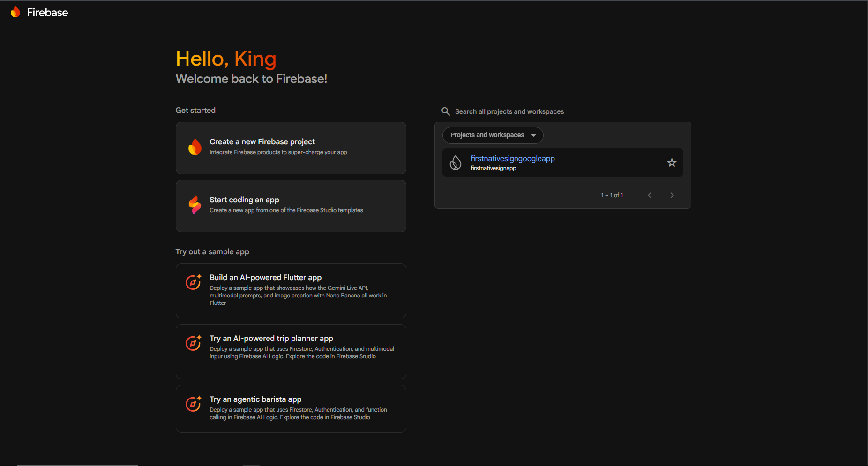Click the search magnifier icon

point(446,111)
